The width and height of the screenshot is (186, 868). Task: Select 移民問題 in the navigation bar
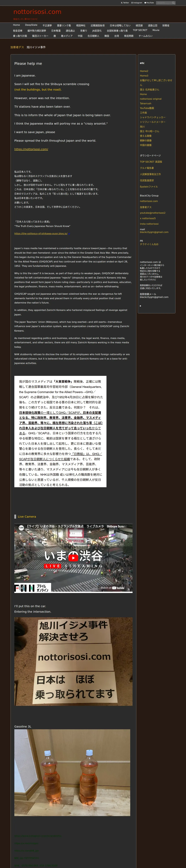(129, 36)
